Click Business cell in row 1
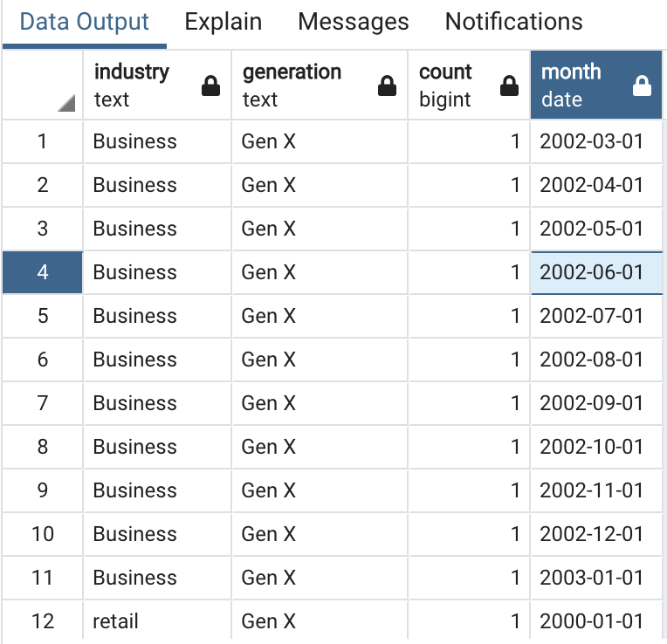 coord(157,141)
